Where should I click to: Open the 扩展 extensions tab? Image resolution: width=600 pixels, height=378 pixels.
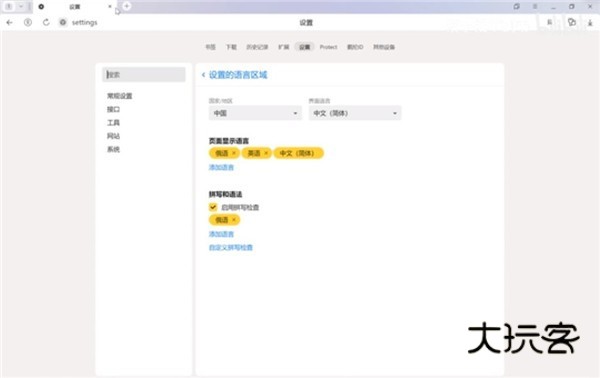point(284,47)
